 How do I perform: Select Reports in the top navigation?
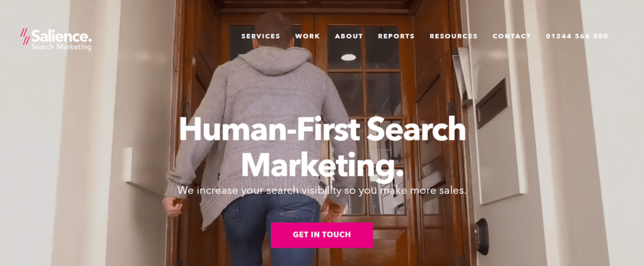pos(396,36)
